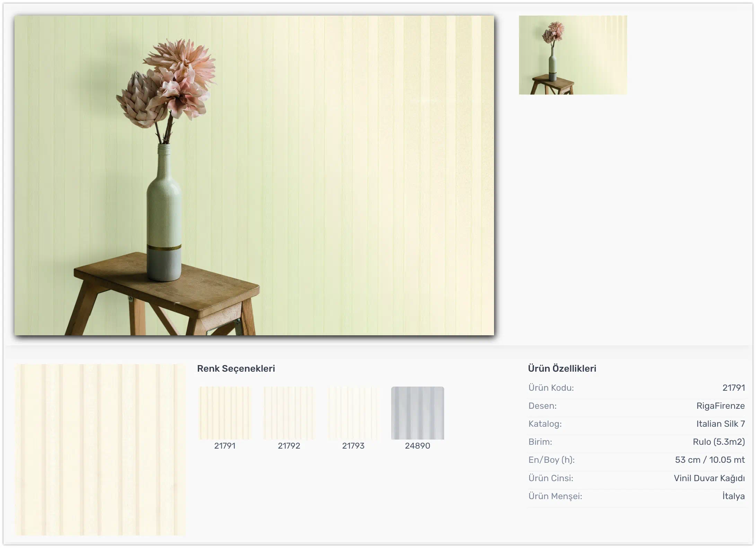Click the Katalog label
The image size is (756, 548).
pyautogui.click(x=545, y=424)
